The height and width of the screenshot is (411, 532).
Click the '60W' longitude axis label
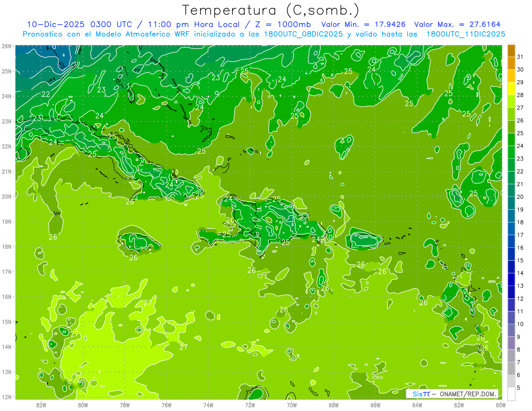click(501, 404)
